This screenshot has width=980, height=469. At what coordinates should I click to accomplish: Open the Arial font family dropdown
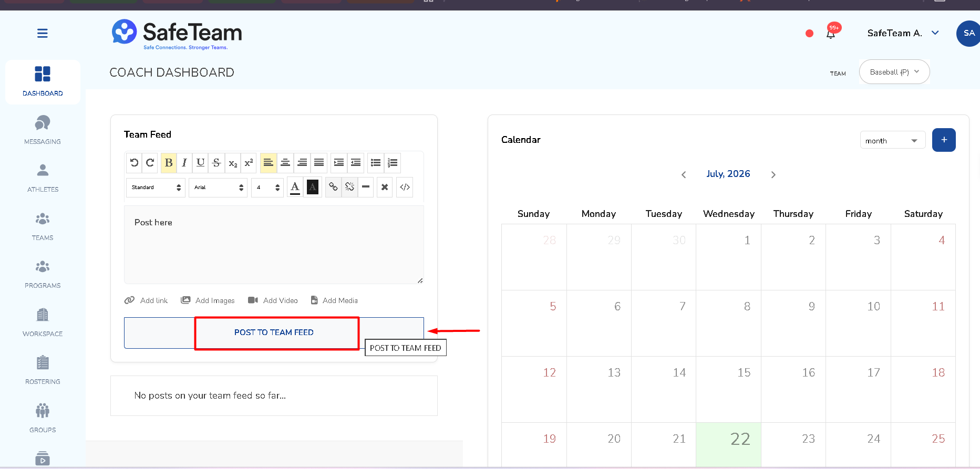218,187
